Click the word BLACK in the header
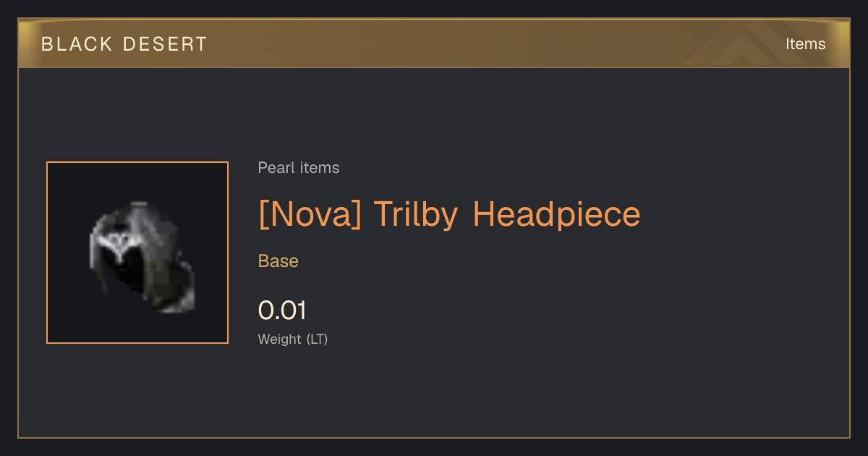 [77, 44]
